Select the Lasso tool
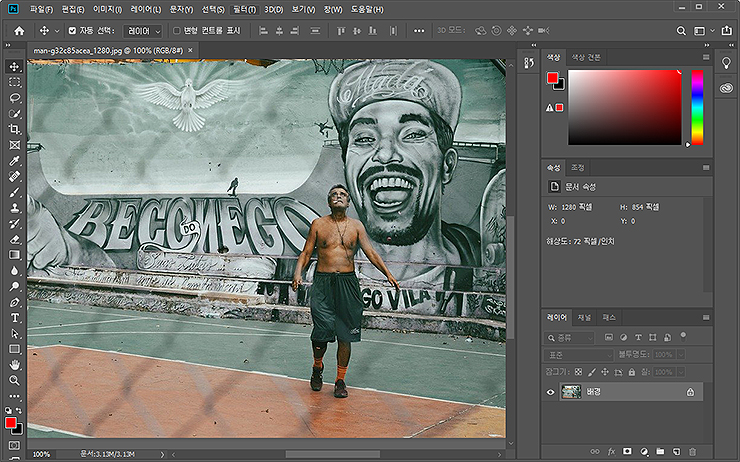The width and height of the screenshot is (740, 462). click(x=15, y=98)
